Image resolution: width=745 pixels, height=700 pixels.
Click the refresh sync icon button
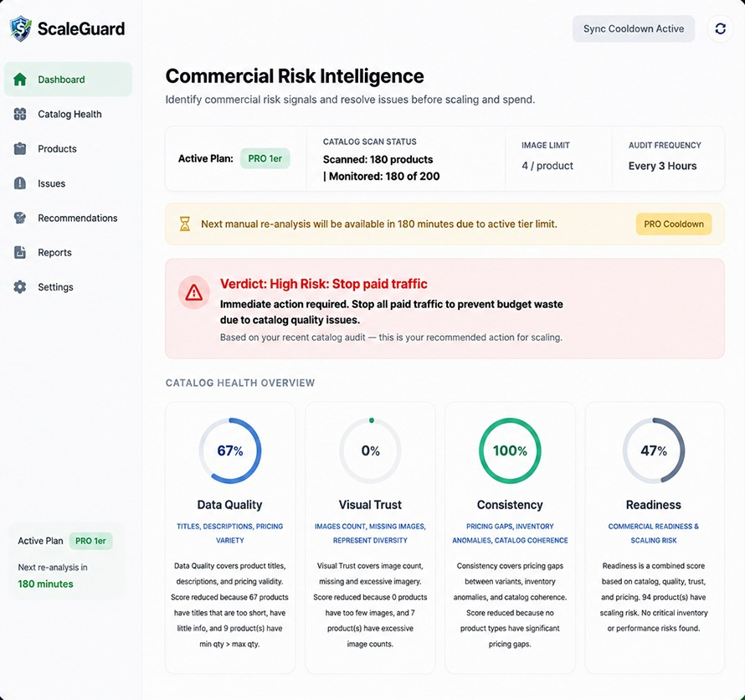coord(720,28)
